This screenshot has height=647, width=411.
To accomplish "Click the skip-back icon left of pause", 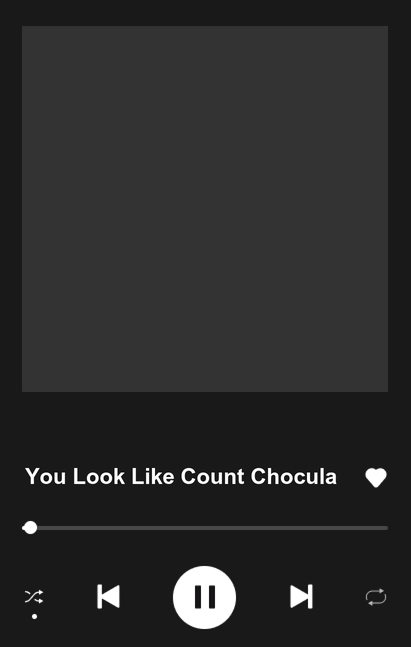I will pyautogui.click(x=109, y=596).
